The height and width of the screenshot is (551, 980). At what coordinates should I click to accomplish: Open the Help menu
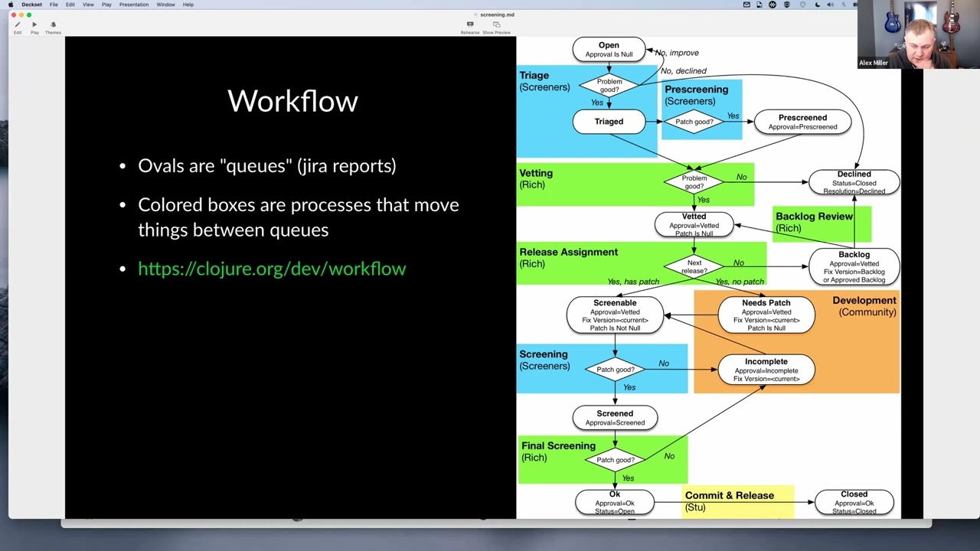tap(188, 5)
